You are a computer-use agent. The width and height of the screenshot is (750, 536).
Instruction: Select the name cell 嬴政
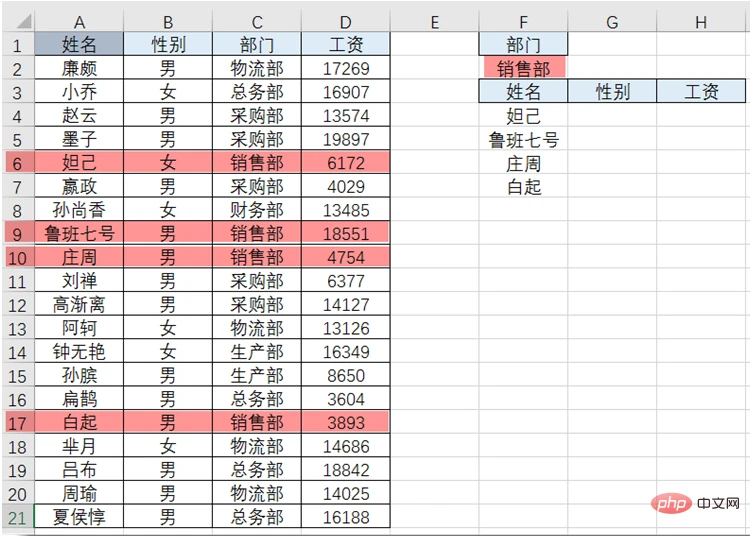coord(79,186)
